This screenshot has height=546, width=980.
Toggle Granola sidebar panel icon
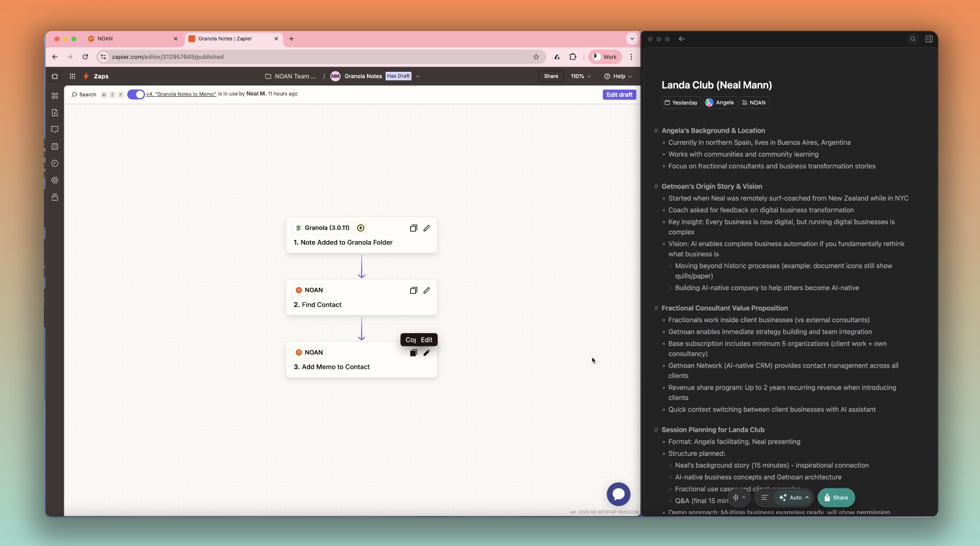[x=929, y=39]
